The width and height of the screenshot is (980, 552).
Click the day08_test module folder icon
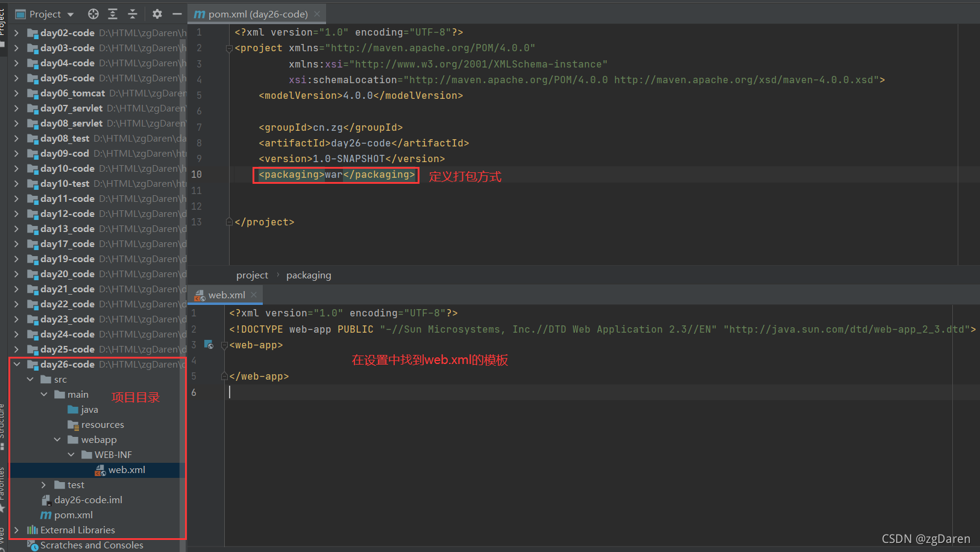tap(33, 139)
